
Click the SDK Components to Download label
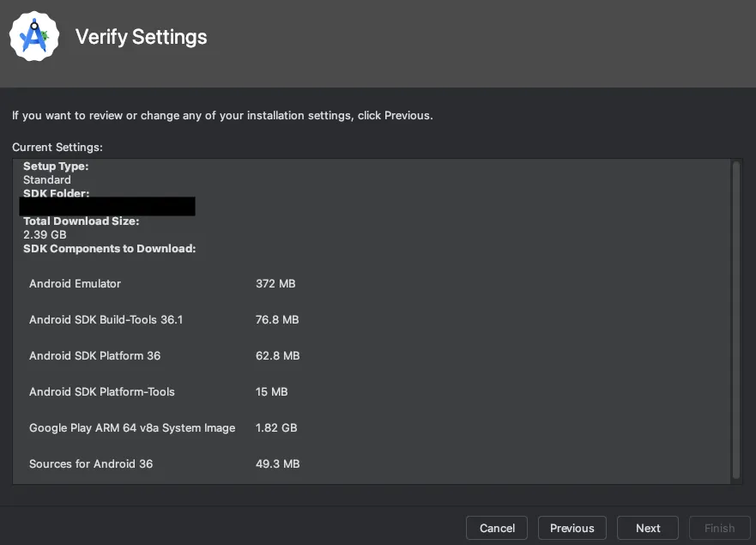(110, 248)
